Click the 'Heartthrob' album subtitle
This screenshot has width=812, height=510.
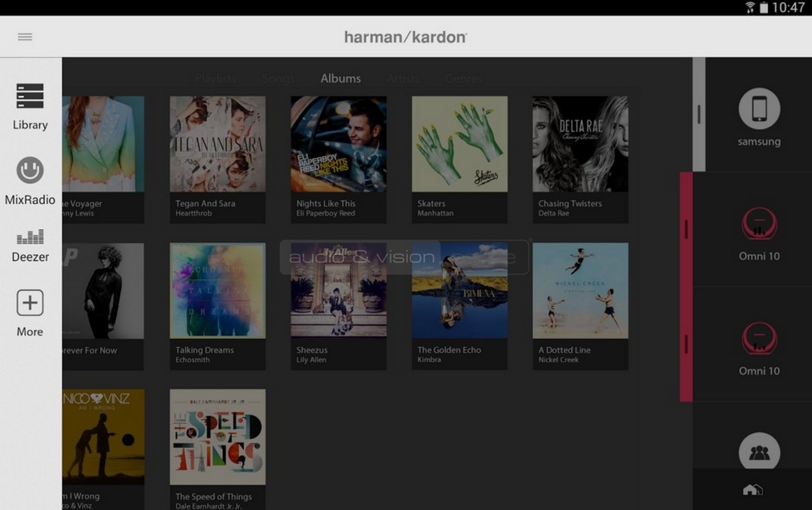click(193, 214)
